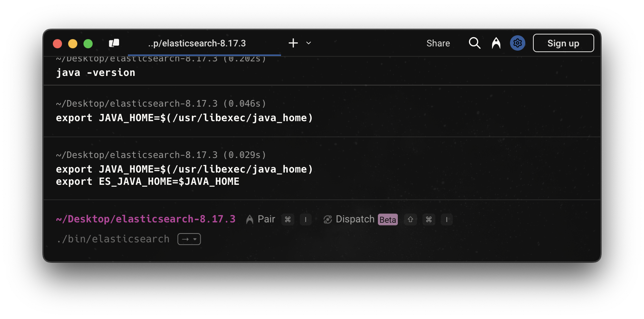Click the pink working directory prompt path
This screenshot has width=644, height=319.
145,219
